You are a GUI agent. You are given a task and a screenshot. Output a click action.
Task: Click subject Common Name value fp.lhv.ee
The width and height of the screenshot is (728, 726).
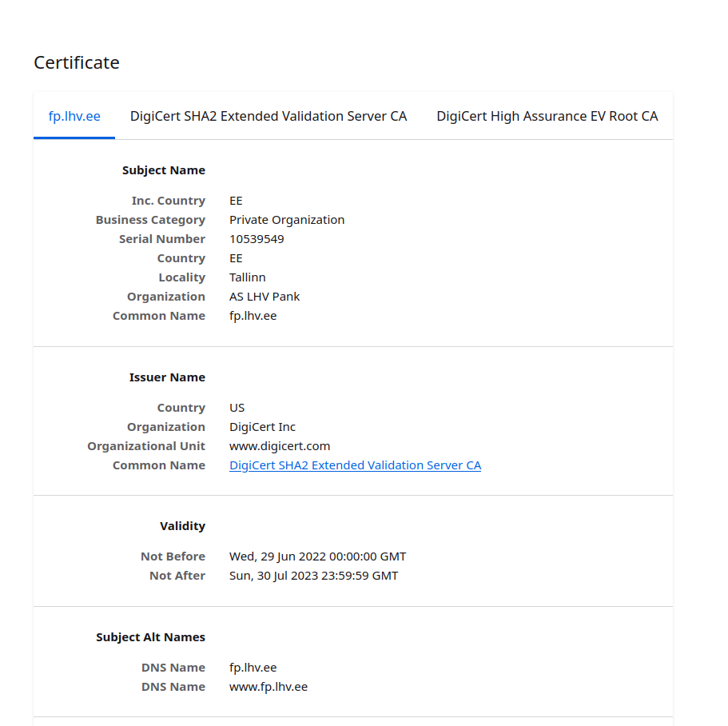pos(253,316)
